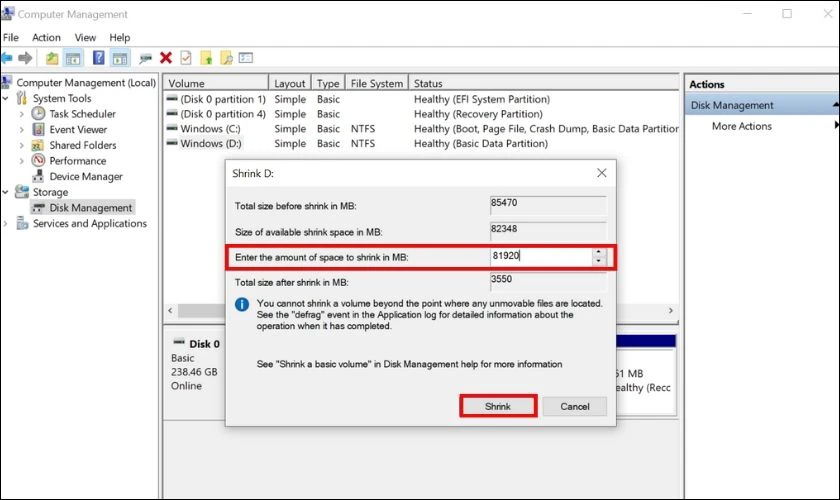Click the Back arrow in toolbar
Image resolution: width=840 pixels, height=500 pixels.
7,57
